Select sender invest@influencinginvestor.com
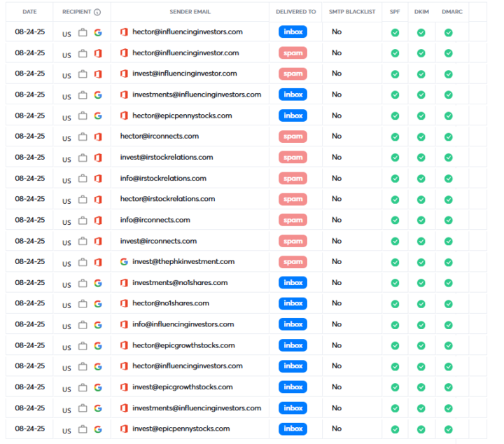504x444 pixels. 185,74
